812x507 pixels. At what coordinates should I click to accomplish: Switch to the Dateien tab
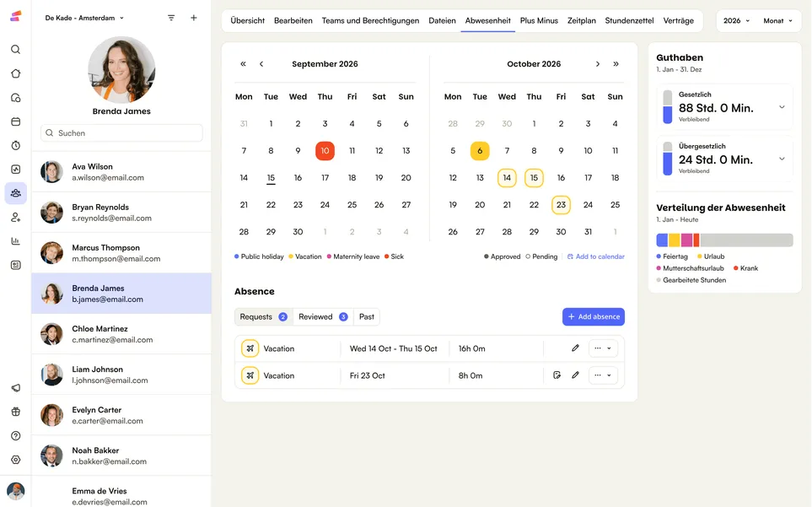tap(442, 21)
